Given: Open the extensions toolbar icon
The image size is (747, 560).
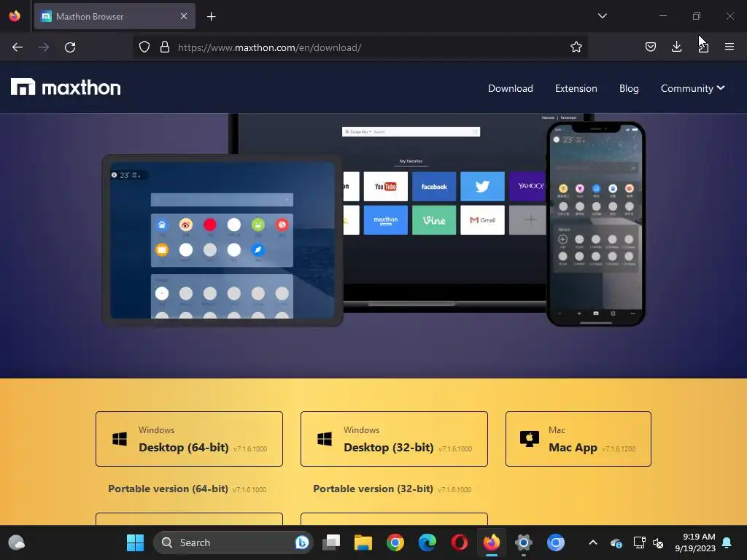Looking at the screenshot, I should pyautogui.click(x=703, y=47).
